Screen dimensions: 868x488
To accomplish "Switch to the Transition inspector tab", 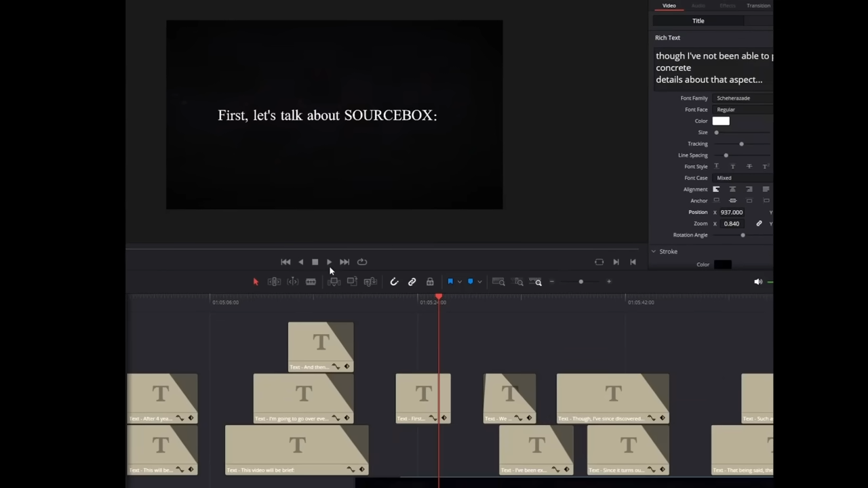I will point(758,5).
